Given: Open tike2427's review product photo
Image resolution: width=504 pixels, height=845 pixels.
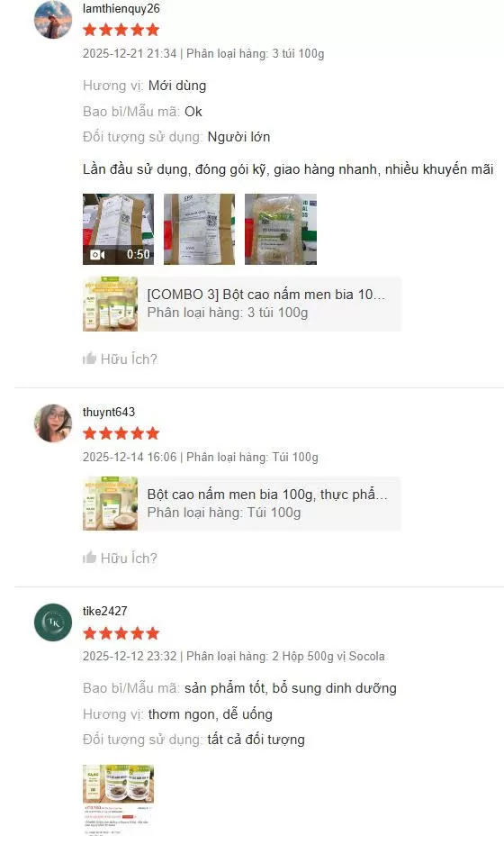Looking at the screenshot, I should coord(119,800).
